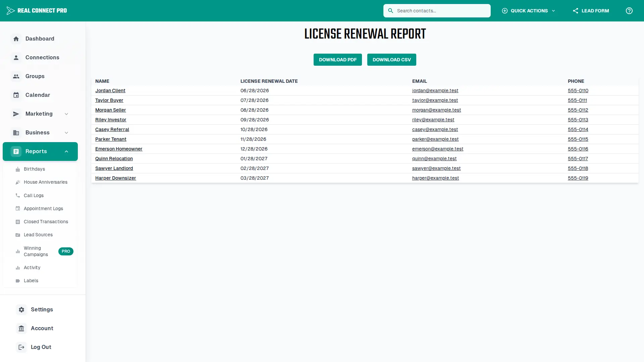Click the Call Logs phone icon
644x362 pixels.
(18, 195)
